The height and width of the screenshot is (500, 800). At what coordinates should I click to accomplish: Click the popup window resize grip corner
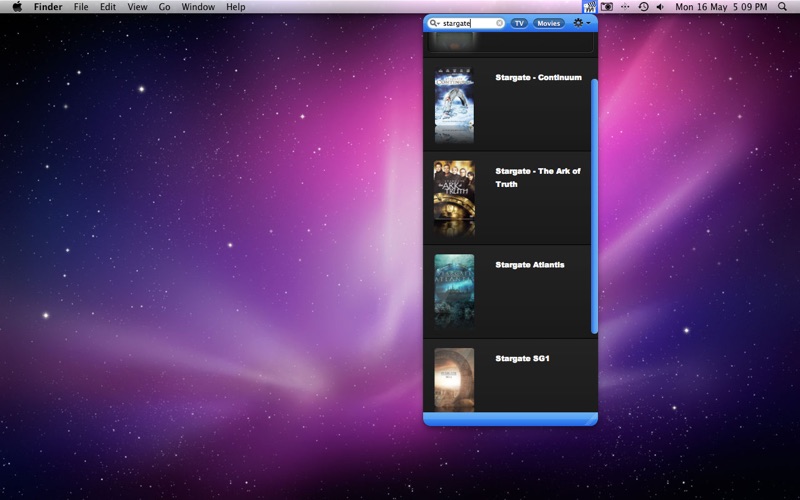[591, 419]
